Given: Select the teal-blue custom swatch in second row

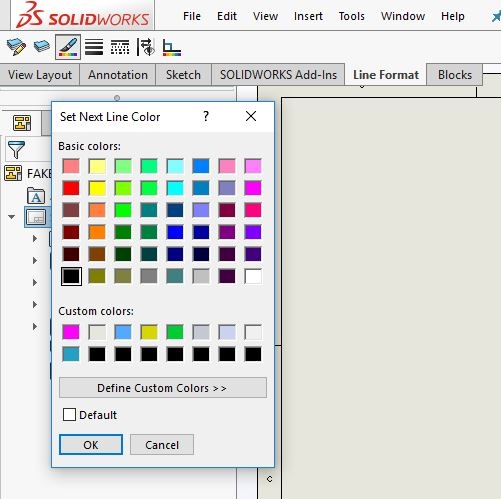Looking at the screenshot, I should (71, 354).
